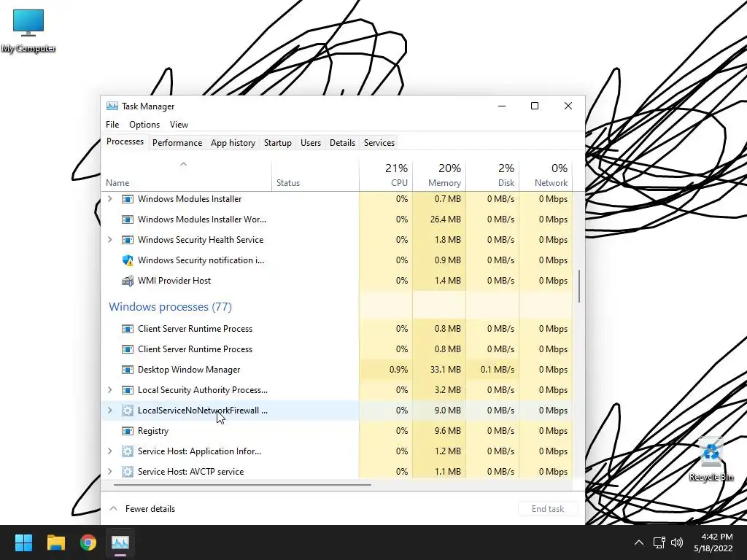The height and width of the screenshot is (560, 747).
Task: Sort by the Name column header
Action: 186,176
